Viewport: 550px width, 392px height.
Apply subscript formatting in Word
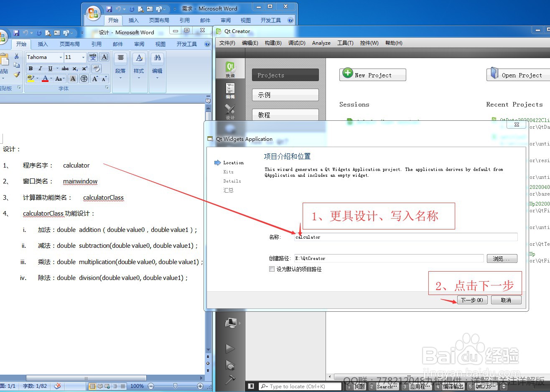(75, 69)
